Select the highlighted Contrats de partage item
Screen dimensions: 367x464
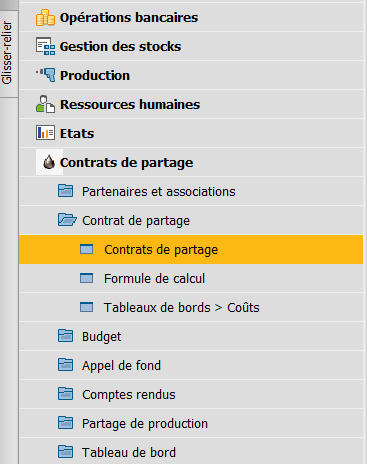(x=191, y=249)
